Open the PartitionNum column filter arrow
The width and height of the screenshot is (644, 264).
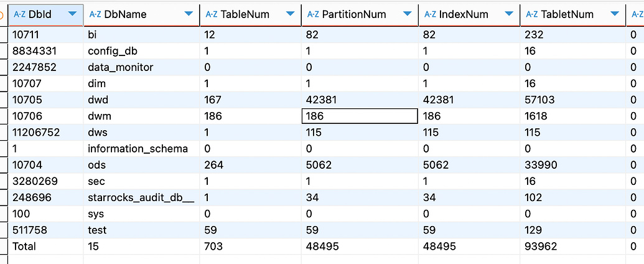(x=408, y=14)
